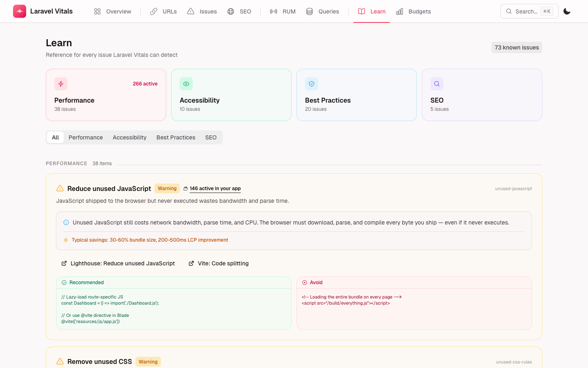Toggle dark mode with moon icon

click(567, 11)
